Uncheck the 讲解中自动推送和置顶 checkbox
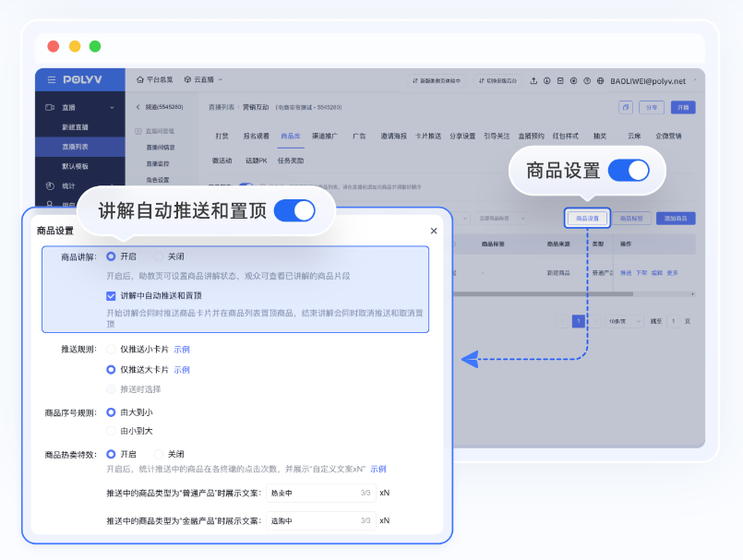 pos(111,295)
